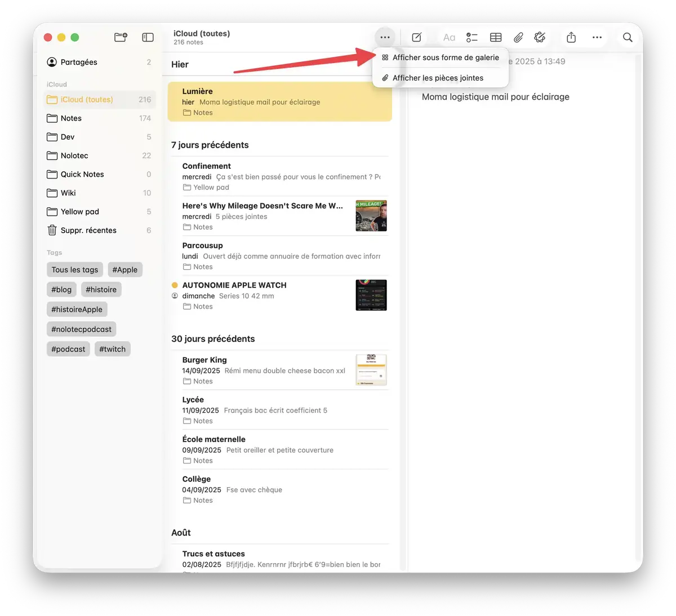Create a new folder
The width and height of the screenshot is (676, 616).
[121, 37]
